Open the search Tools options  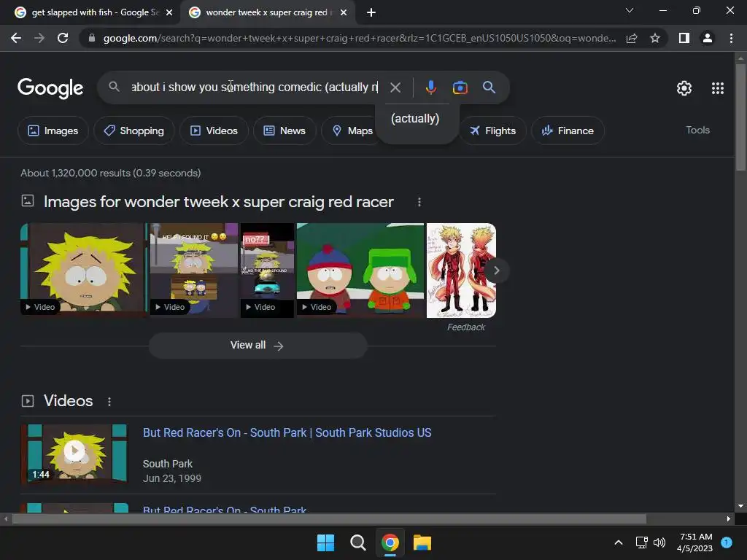(x=697, y=130)
